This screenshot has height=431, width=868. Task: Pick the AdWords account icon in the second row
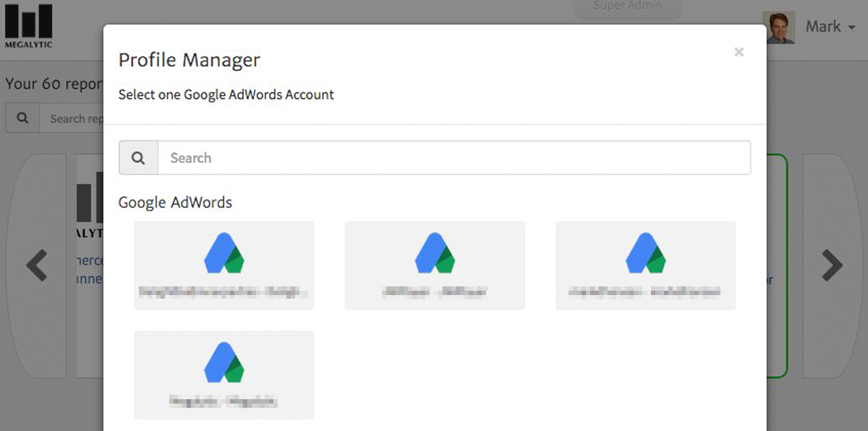coord(224,362)
